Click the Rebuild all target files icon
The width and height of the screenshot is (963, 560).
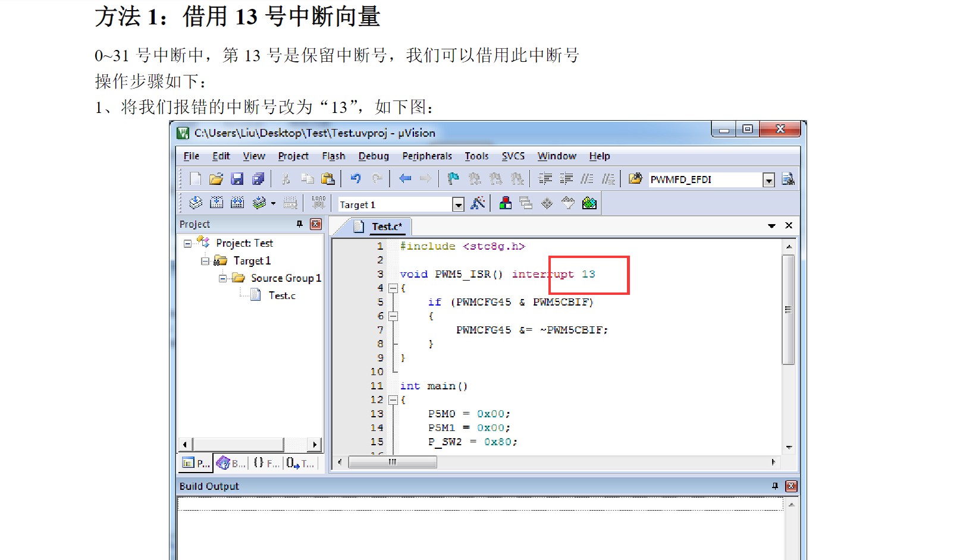pyautogui.click(x=237, y=203)
